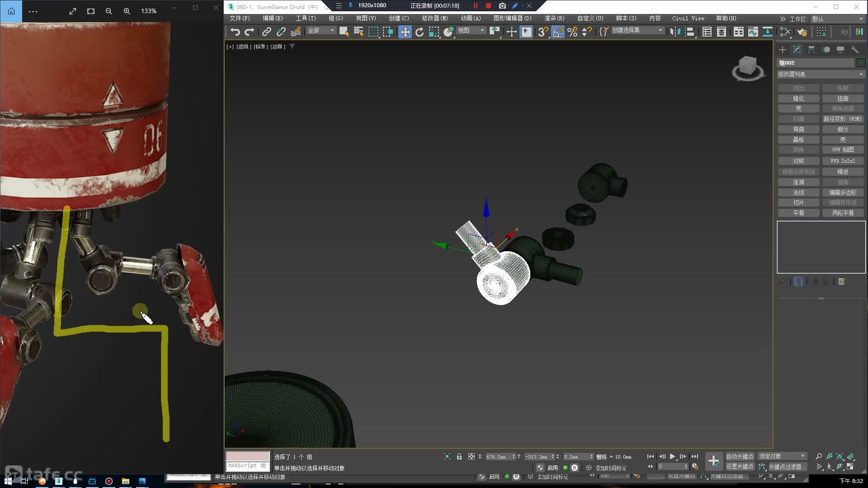Open the 文件(F) menu
868x488 pixels.
[x=240, y=19]
